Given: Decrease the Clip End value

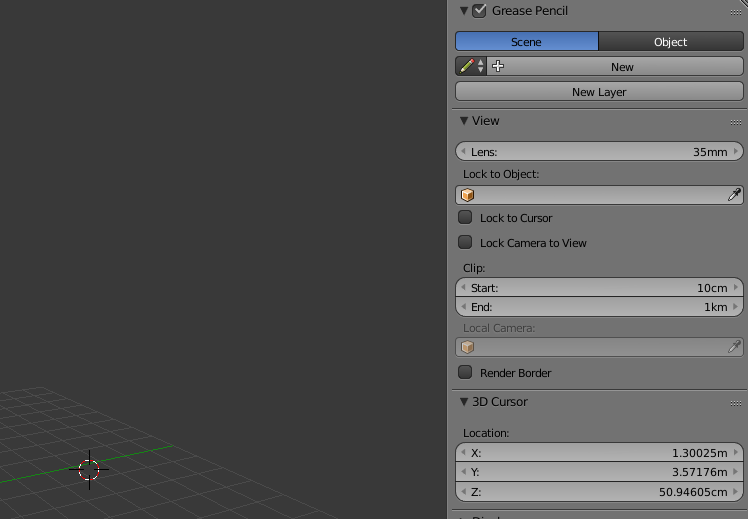Looking at the screenshot, I should point(463,306).
